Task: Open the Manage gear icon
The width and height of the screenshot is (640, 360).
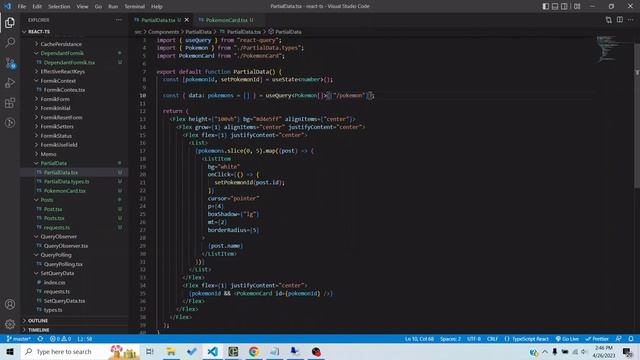Action: pyautogui.click(x=10, y=324)
